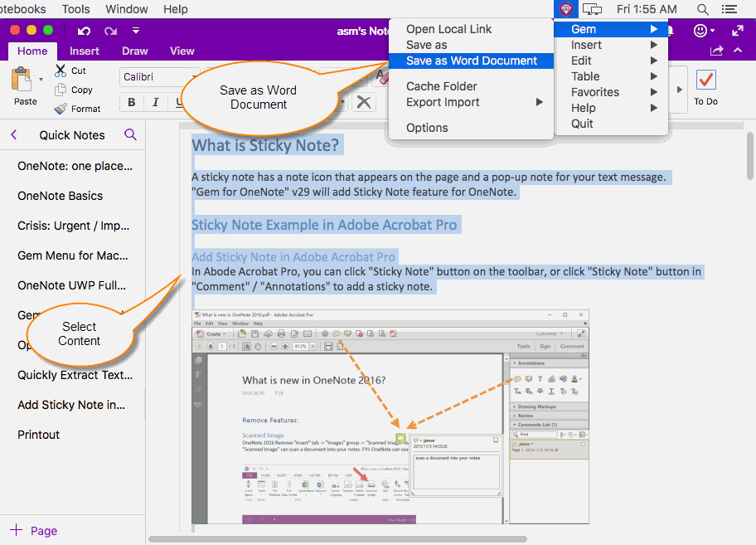The height and width of the screenshot is (545, 756).
Task: Open the Paste options dropdown arrow
Action: point(41,80)
